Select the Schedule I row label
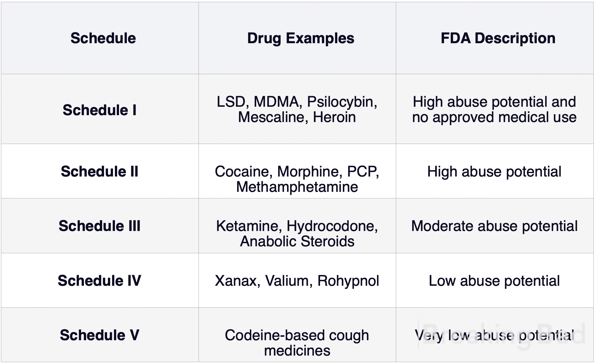Image resolution: width=595 pixels, height=364 pixels. (x=100, y=110)
